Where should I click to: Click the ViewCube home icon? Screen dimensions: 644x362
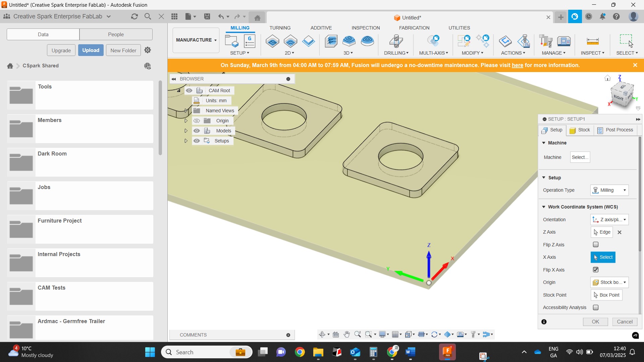(x=607, y=78)
